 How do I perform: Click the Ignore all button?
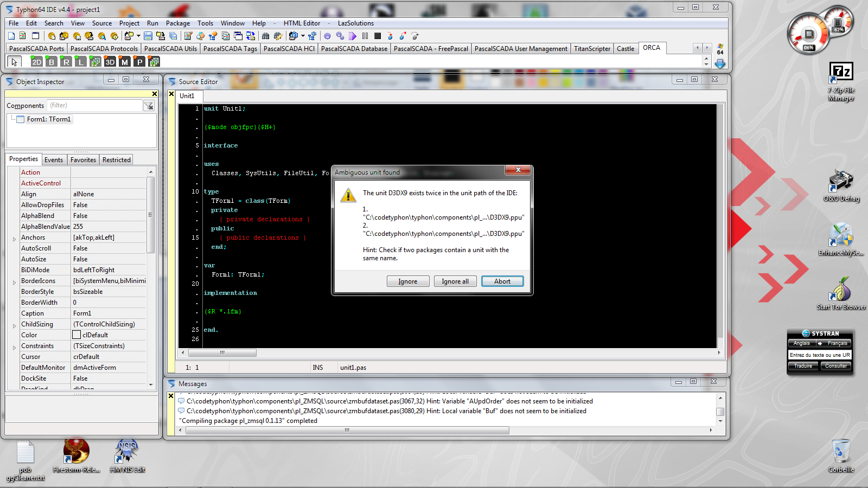[x=455, y=281]
